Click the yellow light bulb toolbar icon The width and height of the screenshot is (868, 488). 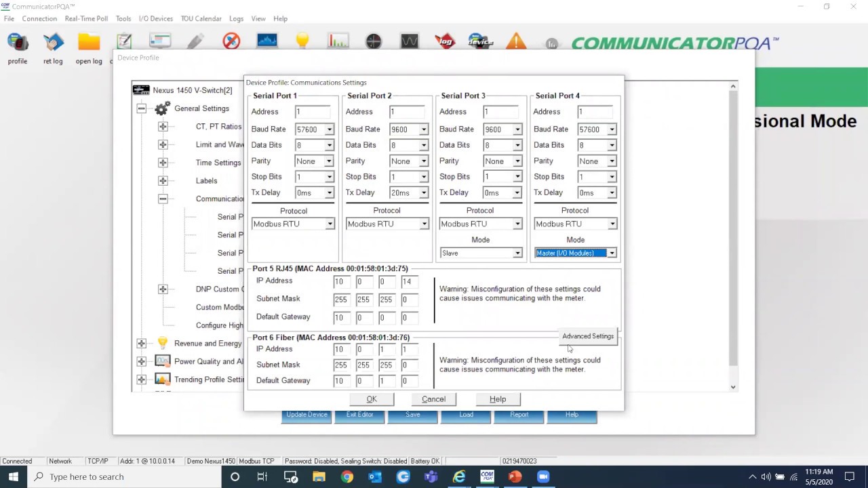(x=302, y=41)
